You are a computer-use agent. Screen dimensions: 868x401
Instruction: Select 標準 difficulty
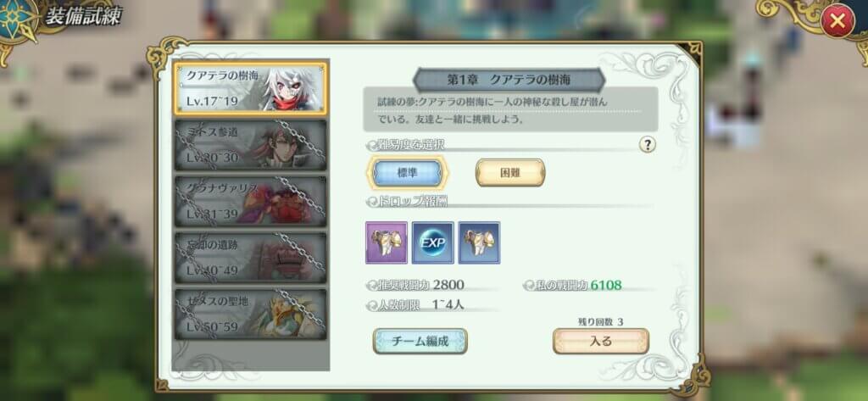408,173
